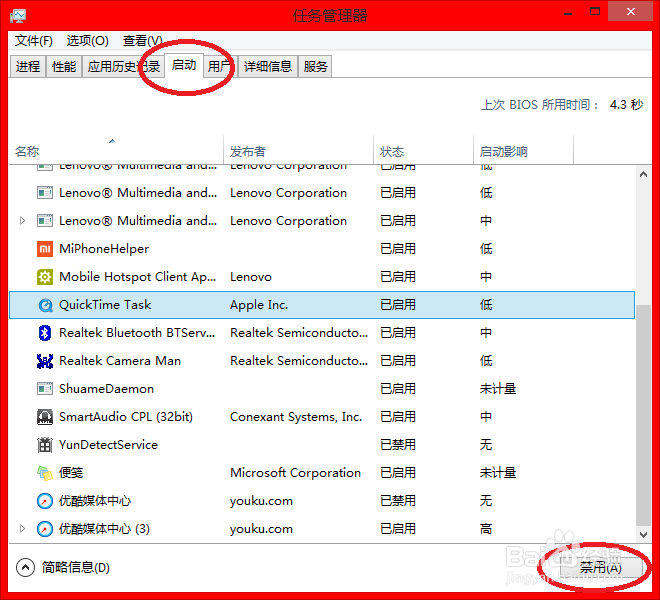Viewport: 660px width, 600px height.
Task: Maximize the 任务管理器 window
Action: pos(595,12)
